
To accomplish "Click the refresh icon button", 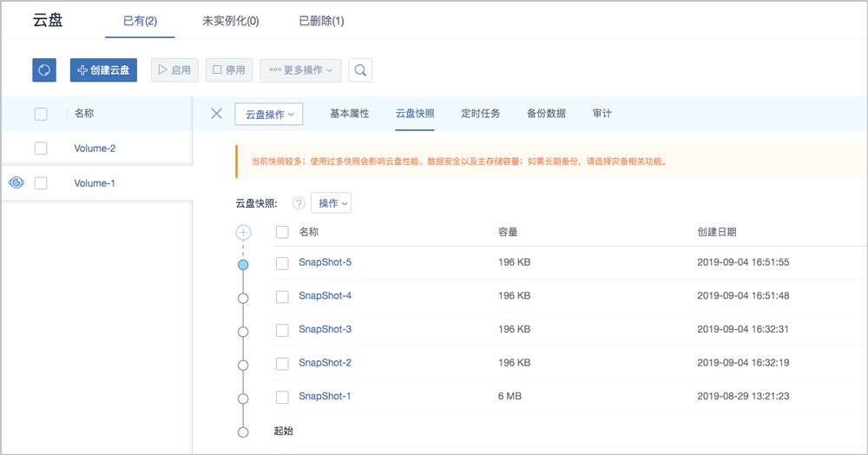I will [44, 70].
